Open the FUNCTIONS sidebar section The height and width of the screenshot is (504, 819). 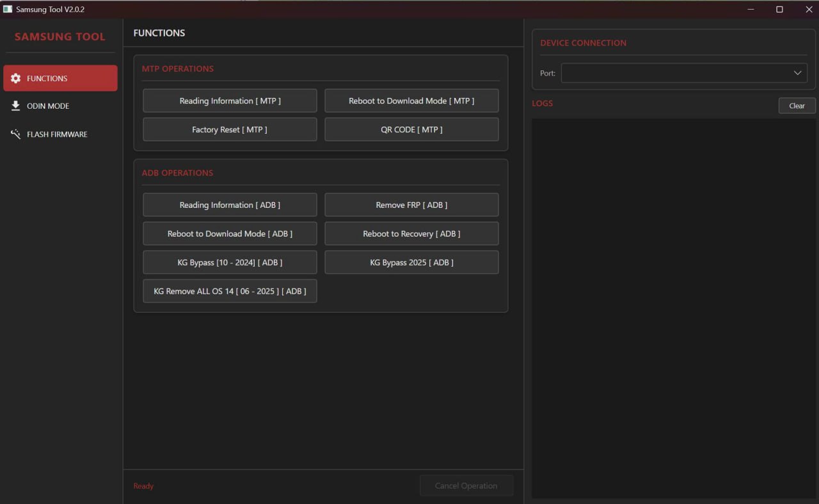pos(60,78)
